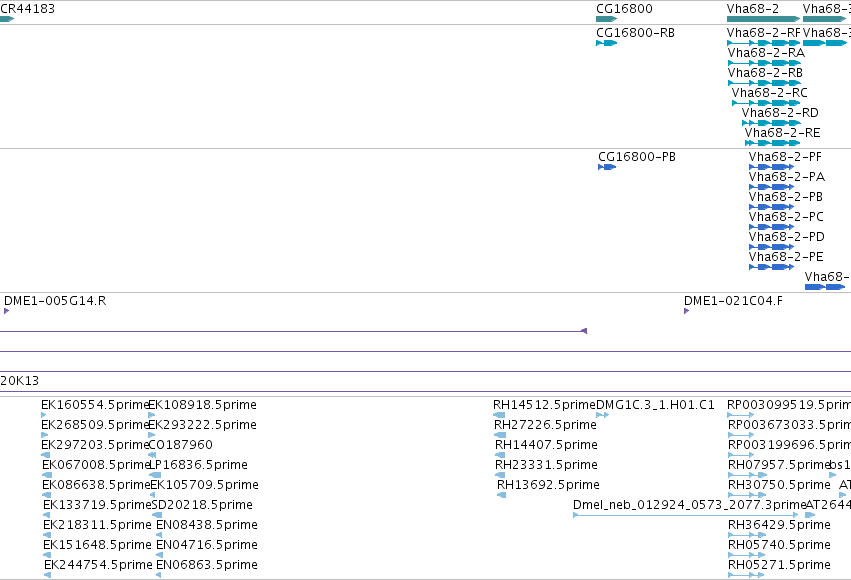Click the EN06863.5prime entry
851x580 pixels.
pos(158,575)
